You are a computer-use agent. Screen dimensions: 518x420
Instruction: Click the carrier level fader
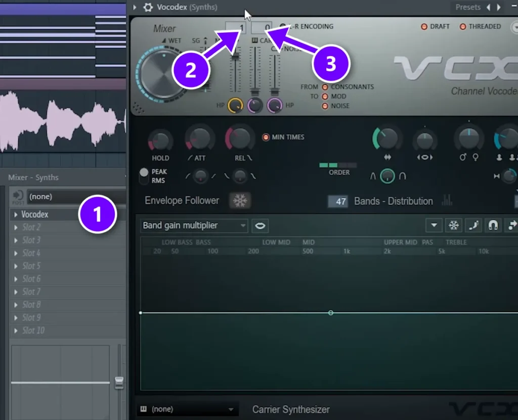pyautogui.click(x=254, y=91)
